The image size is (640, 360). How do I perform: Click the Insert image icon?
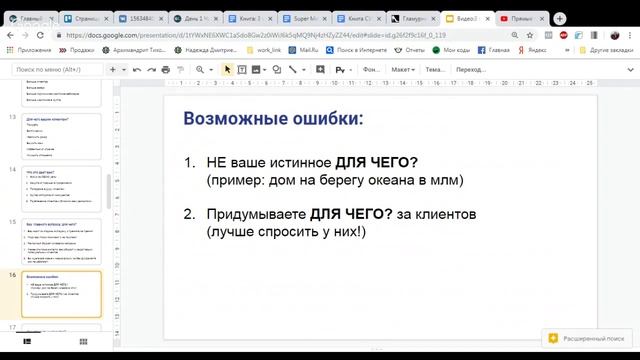point(256,70)
